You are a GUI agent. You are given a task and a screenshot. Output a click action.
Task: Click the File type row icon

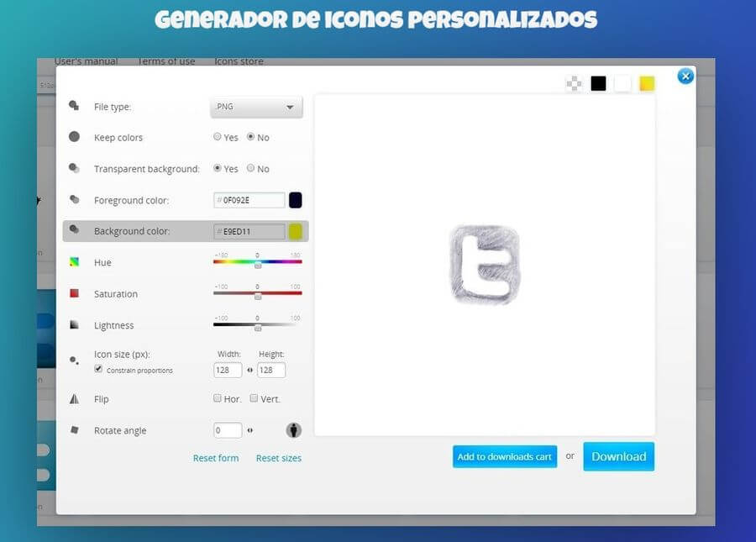click(x=74, y=106)
